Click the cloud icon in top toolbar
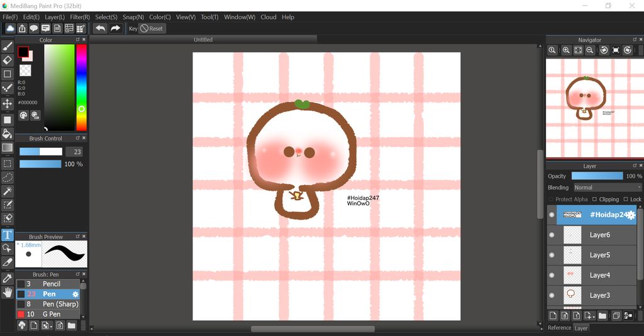Screen dimensions: 644x336 click(10, 28)
